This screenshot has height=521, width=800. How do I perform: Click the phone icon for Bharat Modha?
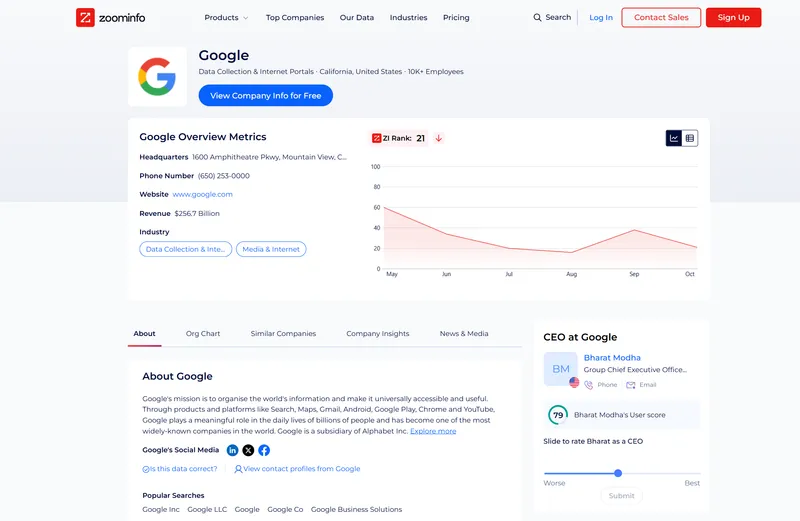[589, 385]
